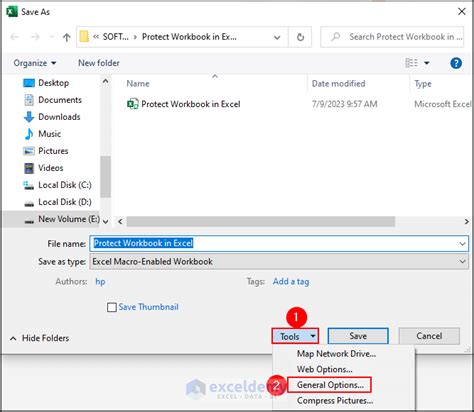Screen dimensions: 474x412
Task: Open the Organize menu
Action: 35,63
